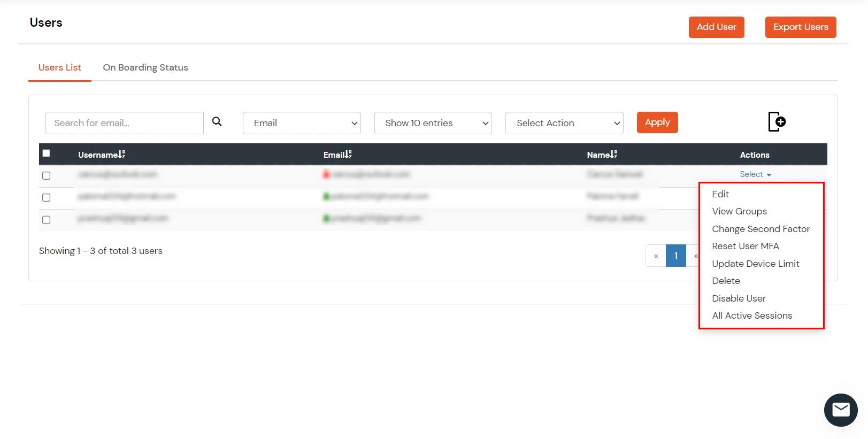Toggle the select-all header checkbox
The image size is (868, 439).
[47, 153]
